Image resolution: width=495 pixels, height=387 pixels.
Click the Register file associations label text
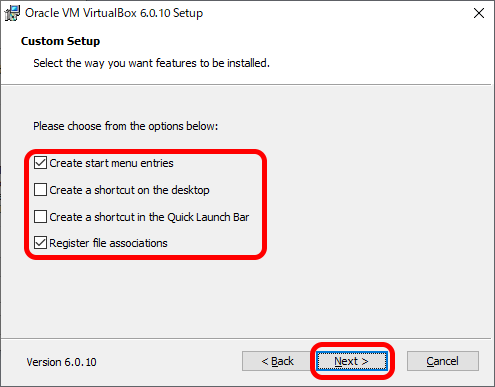(108, 243)
